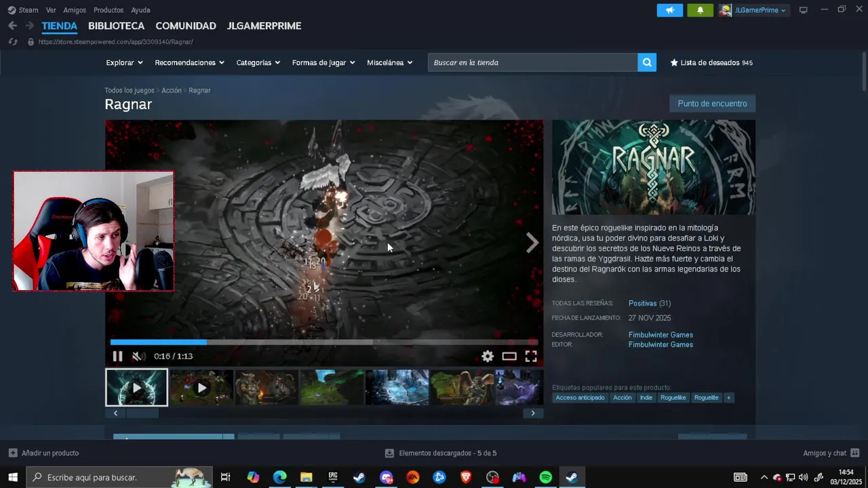Open Ragnar game header image
The width and height of the screenshot is (868, 488).
[654, 167]
